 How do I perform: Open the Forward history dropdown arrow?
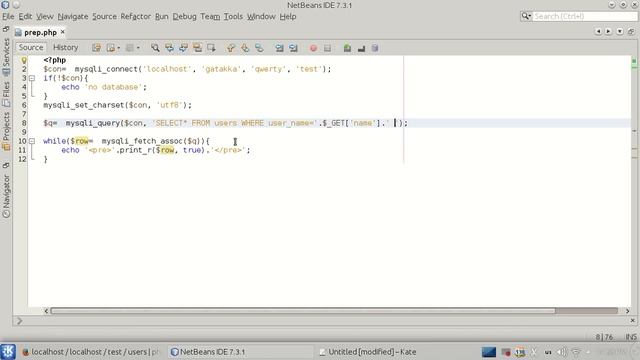138,48
